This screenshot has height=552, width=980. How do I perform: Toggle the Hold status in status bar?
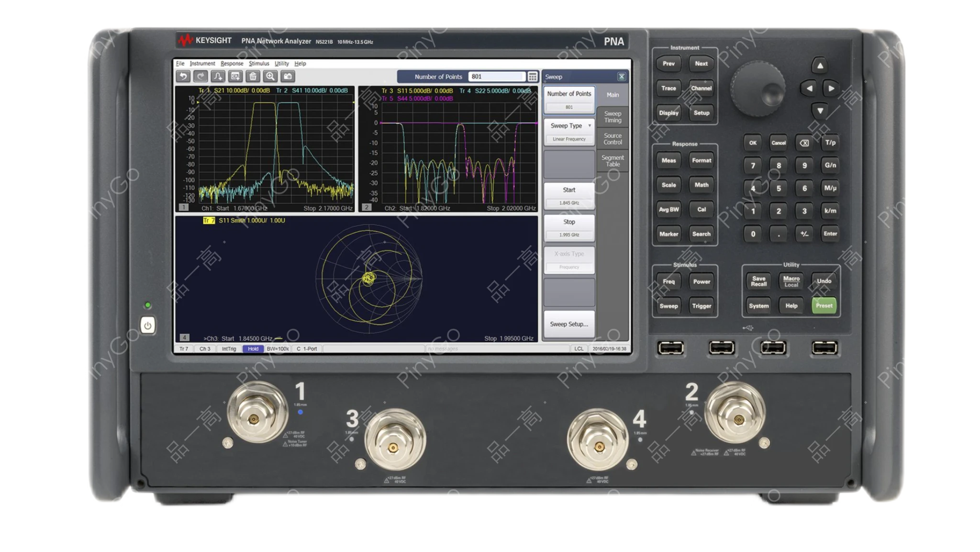pos(253,349)
